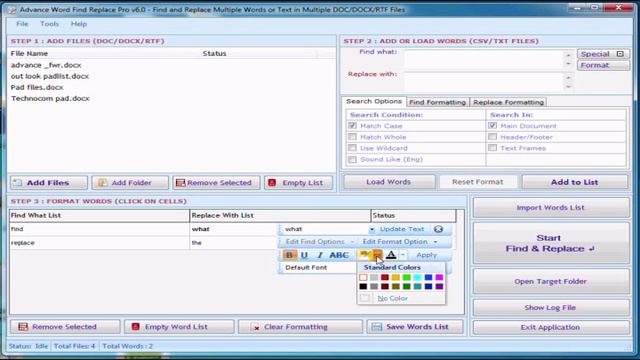This screenshot has height=360, width=640.
Task: Open the Tools menu
Action: [49, 24]
